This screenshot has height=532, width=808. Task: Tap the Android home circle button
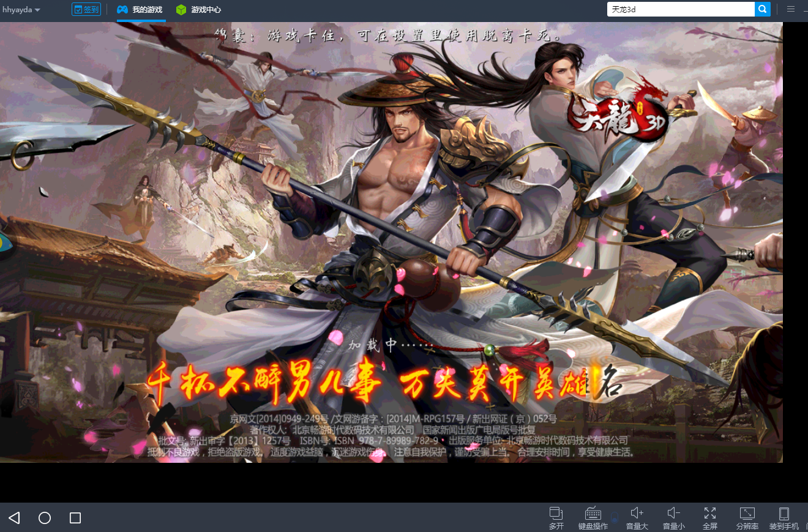click(x=45, y=518)
